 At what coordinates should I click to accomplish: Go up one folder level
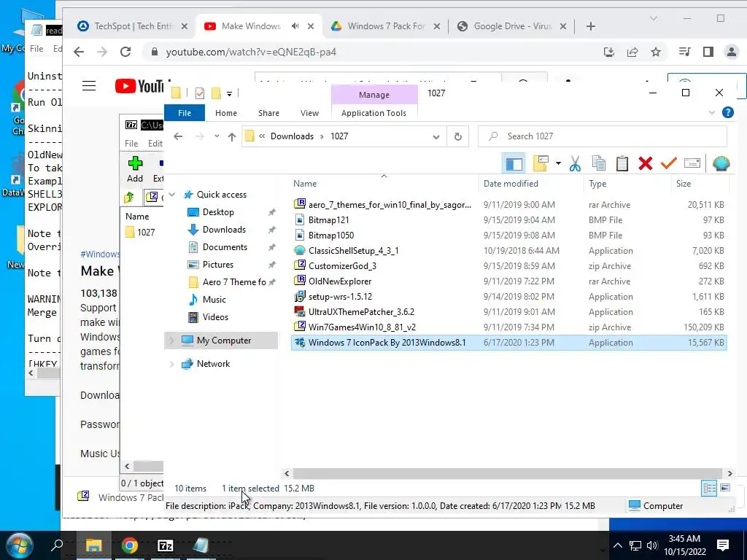[232, 136]
